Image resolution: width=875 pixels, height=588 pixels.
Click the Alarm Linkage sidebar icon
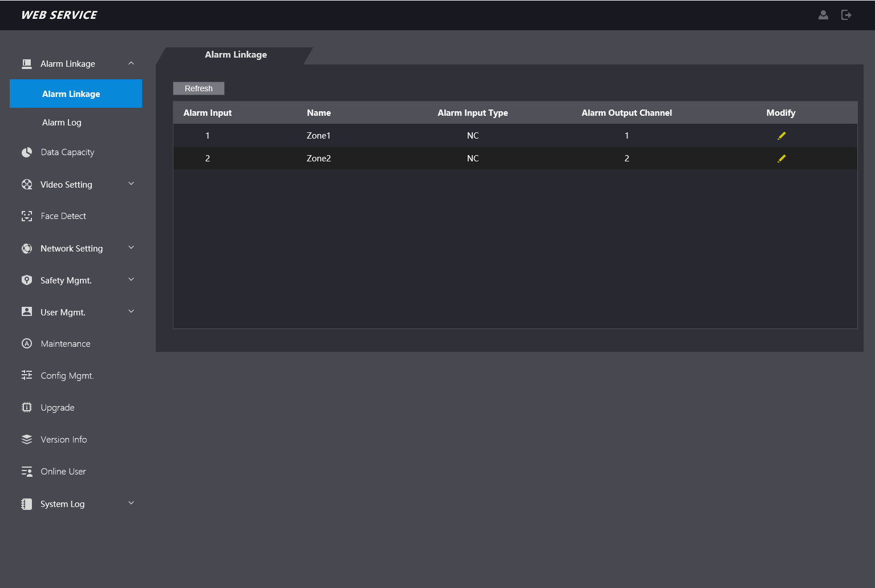coord(27,64)
